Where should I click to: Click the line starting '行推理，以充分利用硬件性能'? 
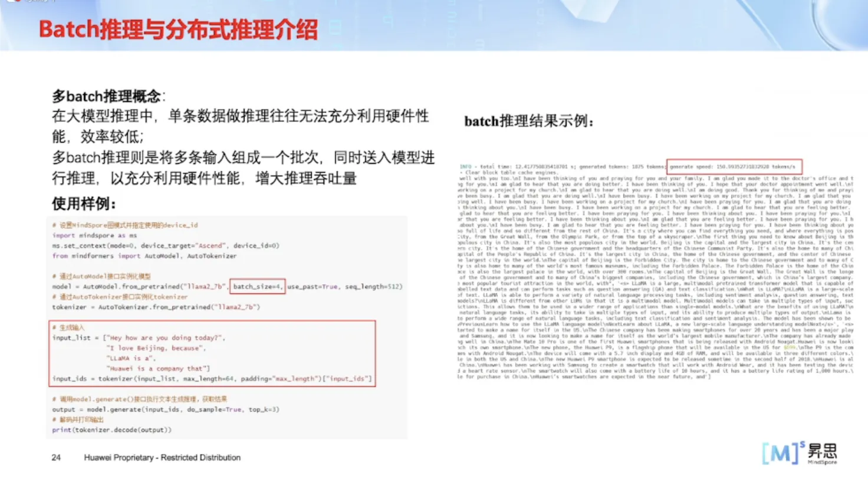click(x=204, y=178)
